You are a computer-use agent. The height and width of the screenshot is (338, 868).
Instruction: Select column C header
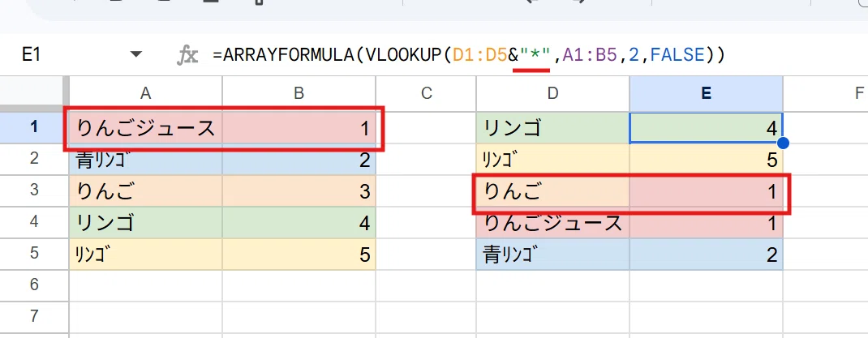[x=426, y=93]
